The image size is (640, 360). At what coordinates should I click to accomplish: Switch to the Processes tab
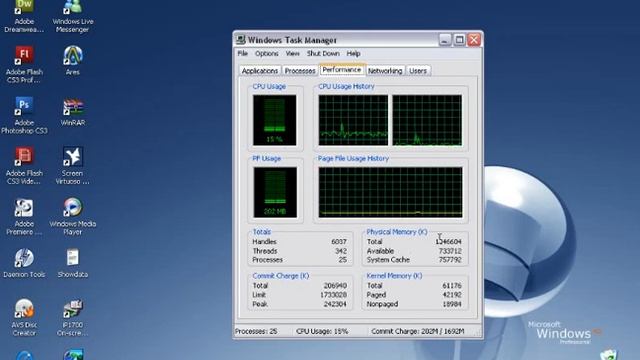(x=300, y=71)
